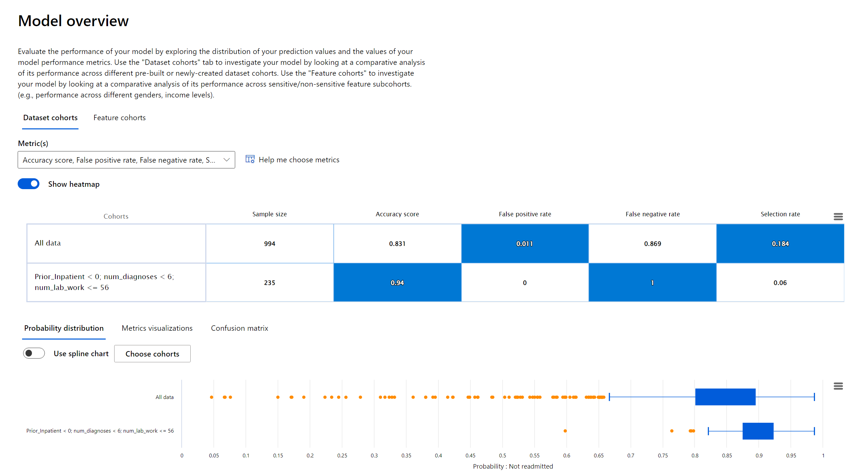Viewport: 868px width, 473px height.
Task: Click the Metric(s) dropdown chevron arrow
Action: [226, 160]
